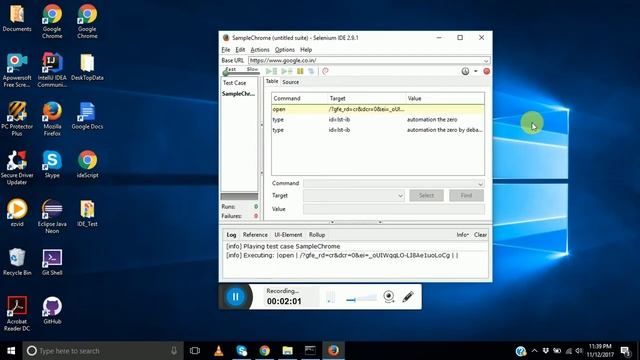
Task: Click the recorder webcam icon
Action: click(x=389, y=296)
